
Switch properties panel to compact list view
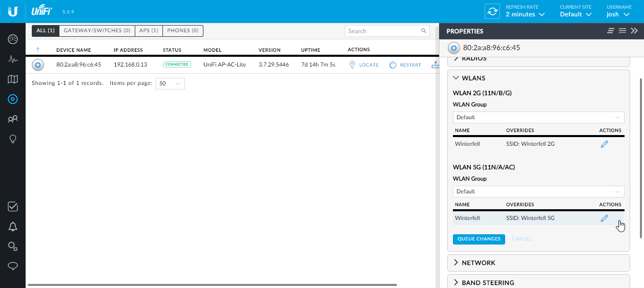[x=611, y=31]
